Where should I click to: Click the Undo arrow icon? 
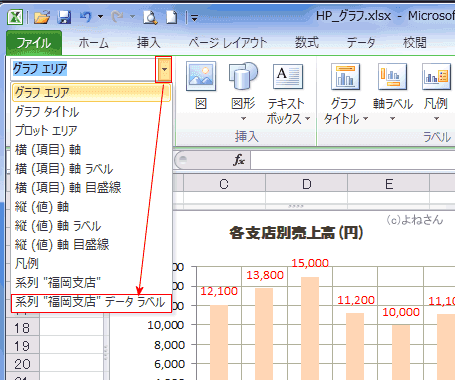86,17
